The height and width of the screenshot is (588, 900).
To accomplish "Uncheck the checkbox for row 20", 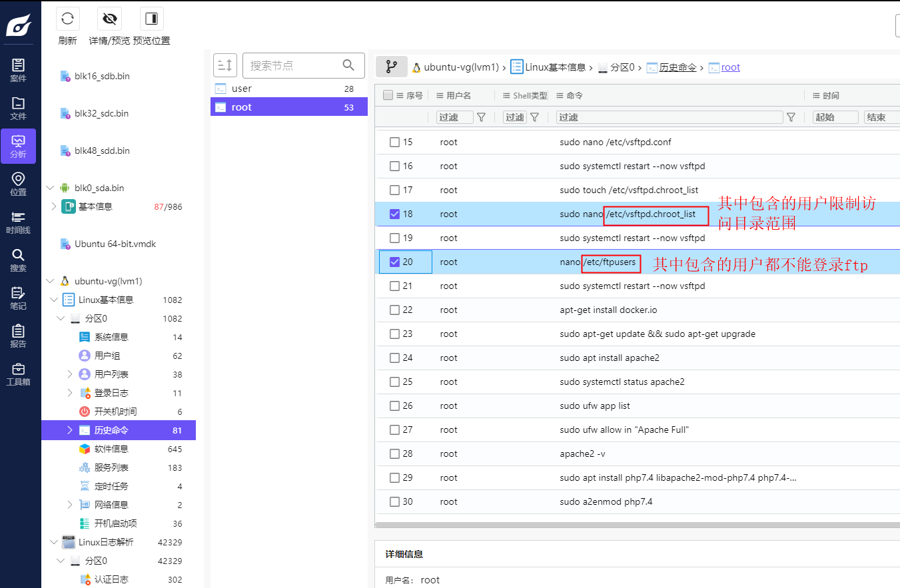I will pos(394,262).
